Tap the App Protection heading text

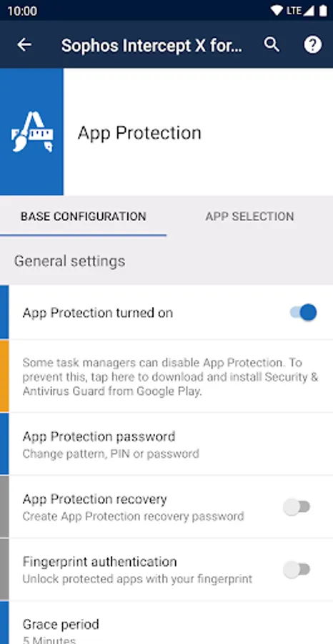pos(139,132)
